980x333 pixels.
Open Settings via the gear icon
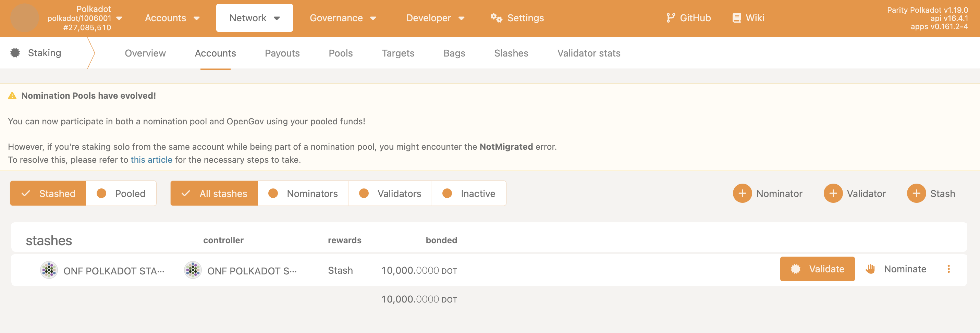(496, 17)
